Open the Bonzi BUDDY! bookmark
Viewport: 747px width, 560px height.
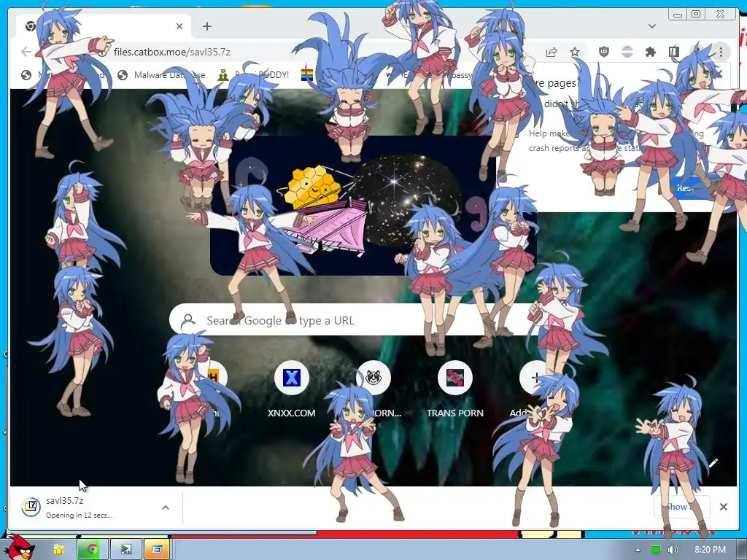[x=253, y=75]
